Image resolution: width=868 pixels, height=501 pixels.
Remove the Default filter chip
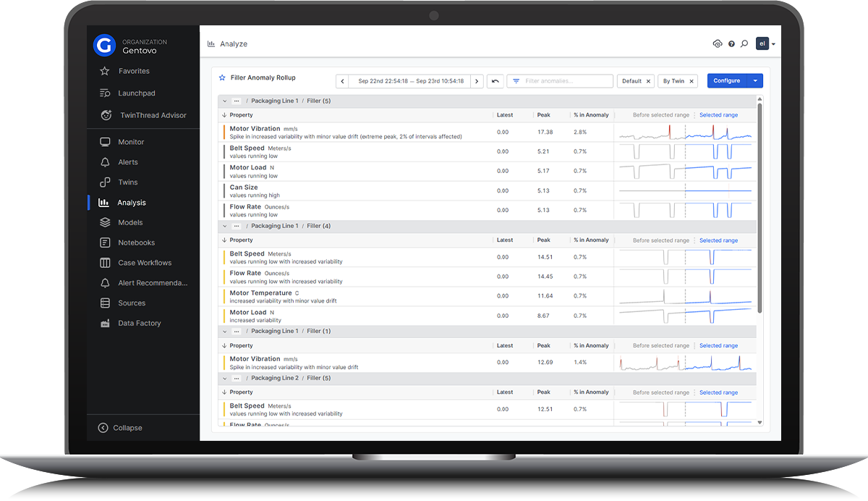pos(648,81)
